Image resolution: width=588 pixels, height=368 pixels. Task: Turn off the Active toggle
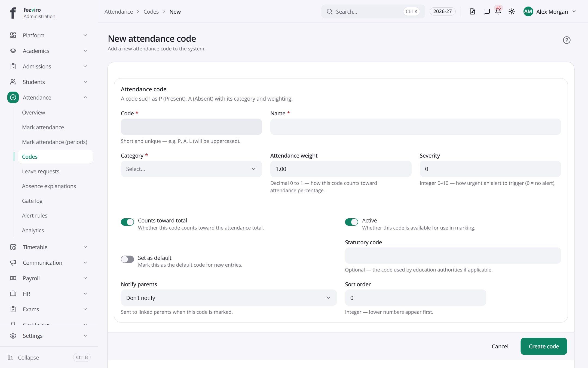(x=351, y=222)
